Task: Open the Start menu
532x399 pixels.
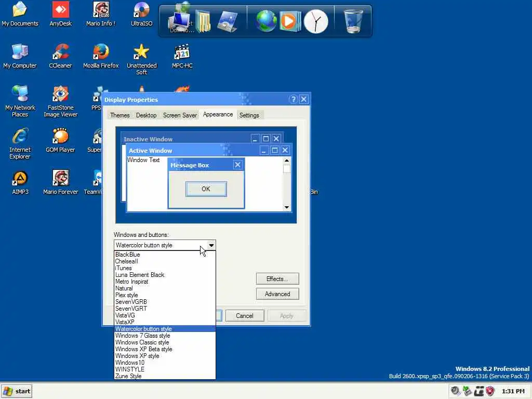Action: point(17,391)
